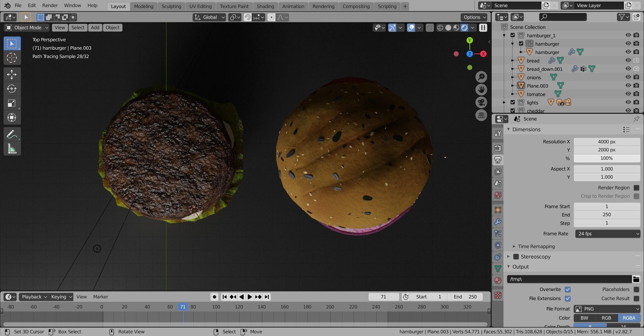Open the Modifiers properties tab
Screen dimensions: 644x336
[498, 222]
